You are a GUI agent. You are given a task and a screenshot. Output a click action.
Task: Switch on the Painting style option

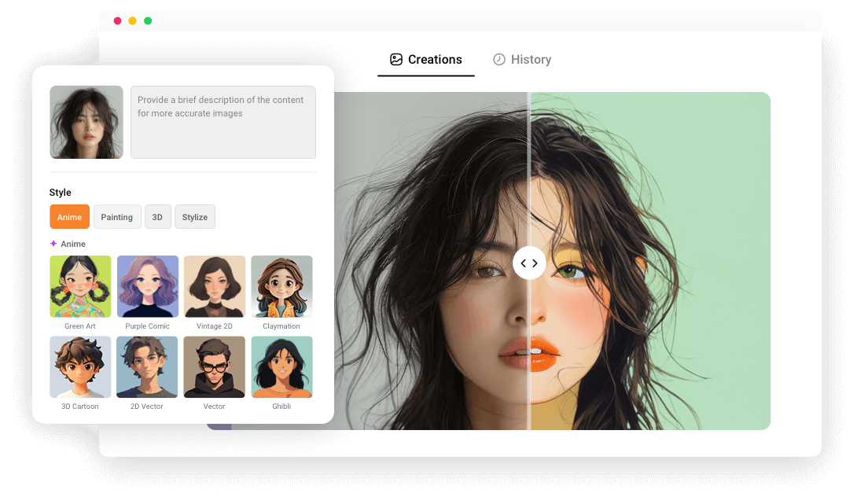(x=117, y=216)
